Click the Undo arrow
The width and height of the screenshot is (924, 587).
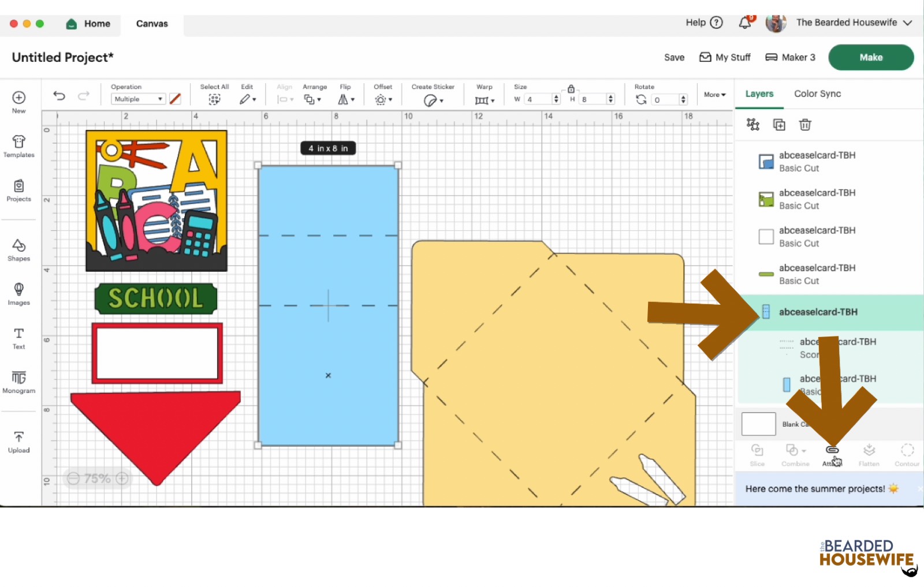59,96
